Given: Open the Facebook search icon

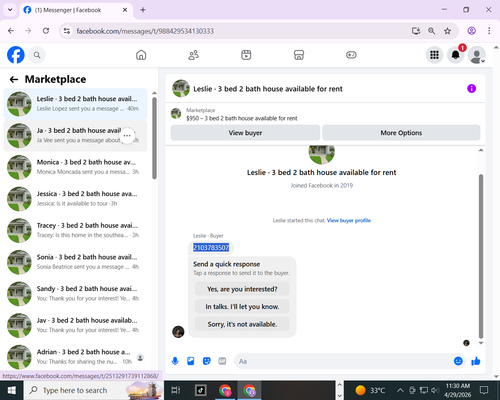Looking at the screenshot, I should [x=37, y=55].
